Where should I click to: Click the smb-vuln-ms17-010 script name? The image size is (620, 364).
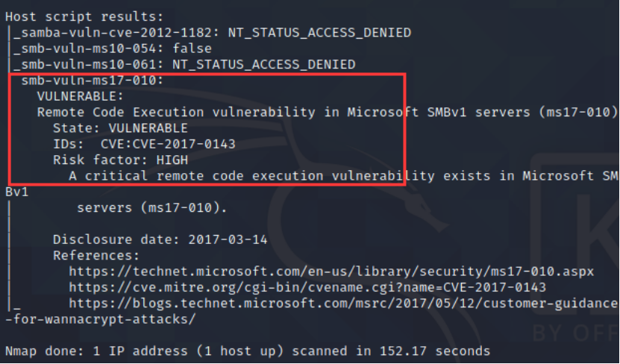86,81
